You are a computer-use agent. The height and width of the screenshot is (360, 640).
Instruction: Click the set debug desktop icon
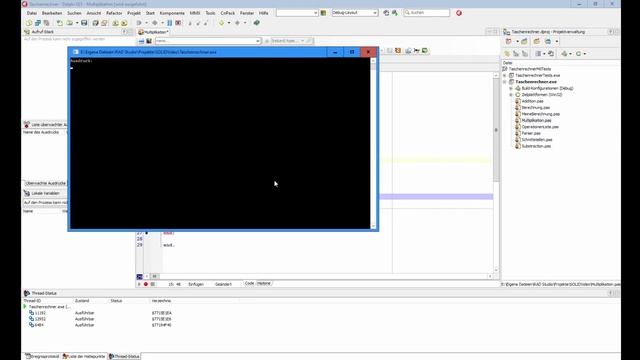coord(395,13)
